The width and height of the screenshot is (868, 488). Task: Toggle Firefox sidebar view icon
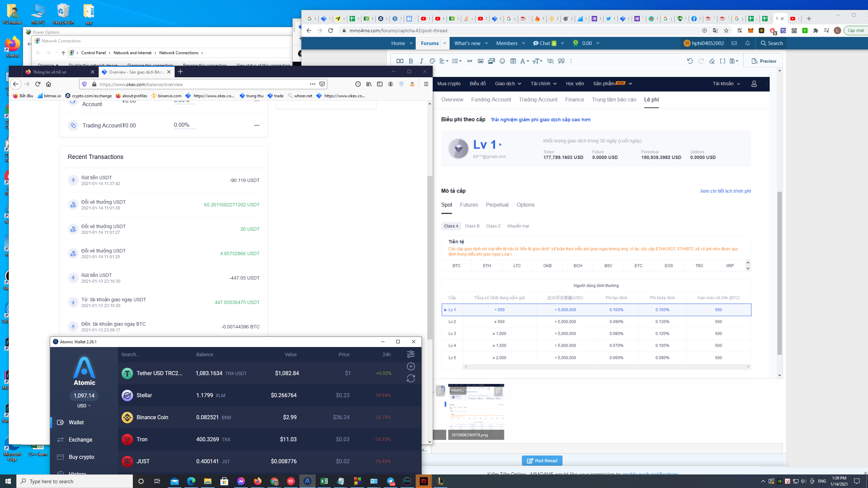(380, 84)
